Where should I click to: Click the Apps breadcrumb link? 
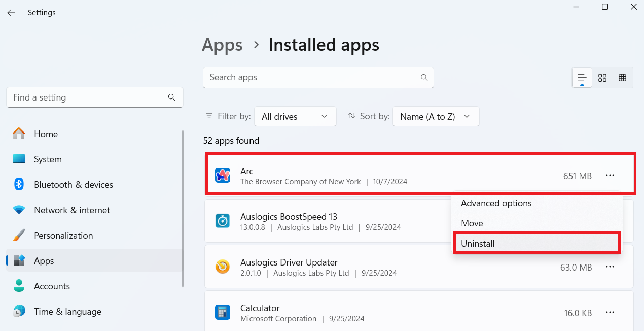click(222, 45)
